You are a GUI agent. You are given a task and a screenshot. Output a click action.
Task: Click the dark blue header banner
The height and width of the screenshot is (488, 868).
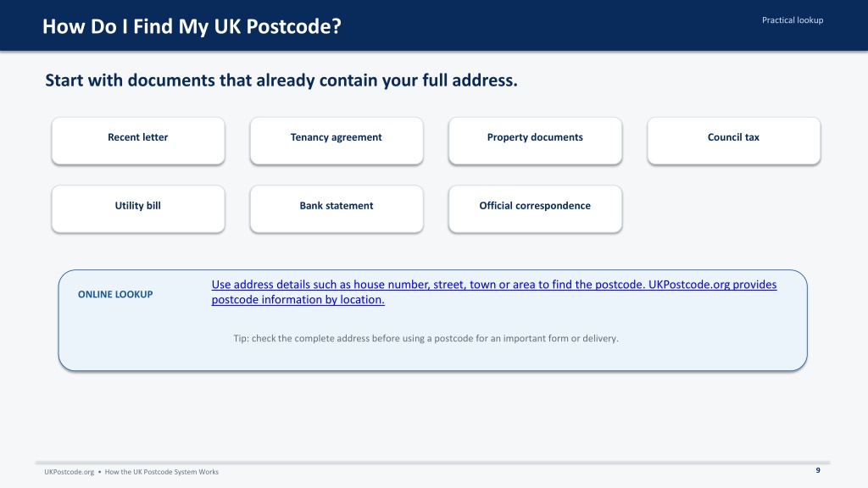click(x=434, y=25)
